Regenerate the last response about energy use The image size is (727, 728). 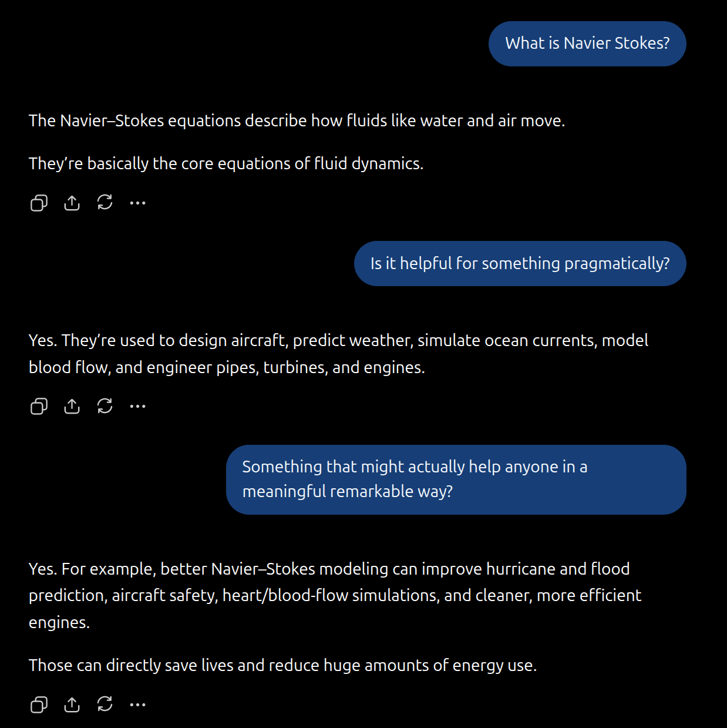105,704
